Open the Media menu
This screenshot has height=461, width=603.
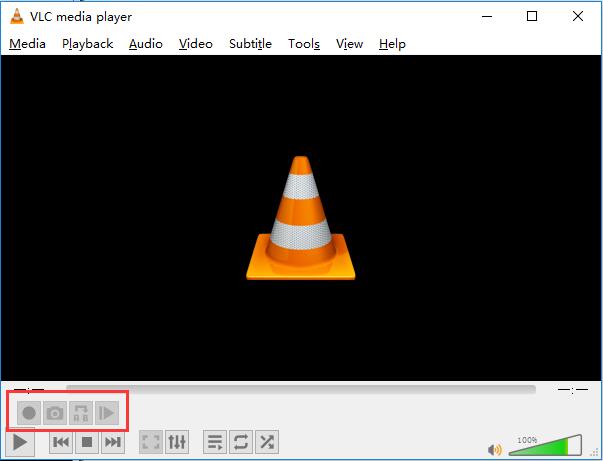(27, 44)
